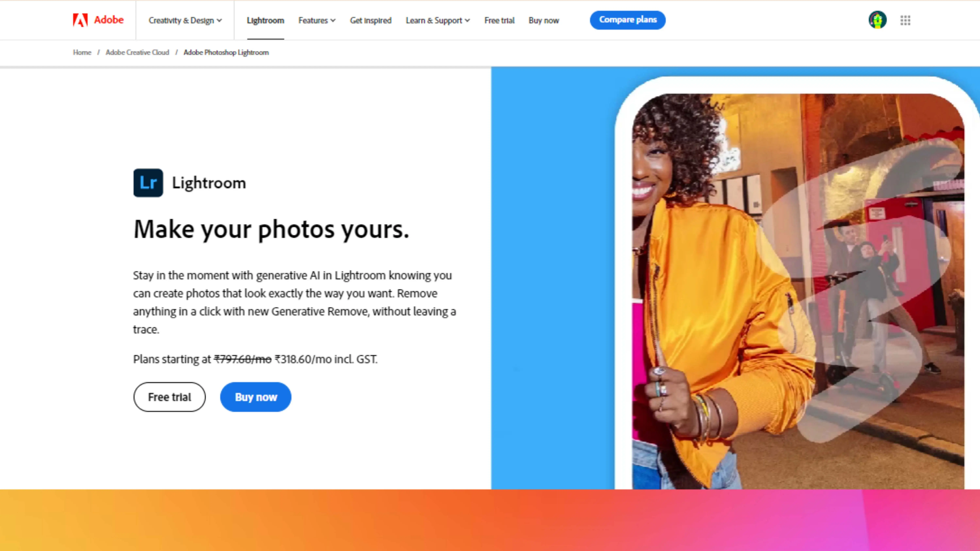The height and width of the screenshot is (551, 980).
Task: Click the 'Make your photos yours.' heading
Action: pos(271,230)
